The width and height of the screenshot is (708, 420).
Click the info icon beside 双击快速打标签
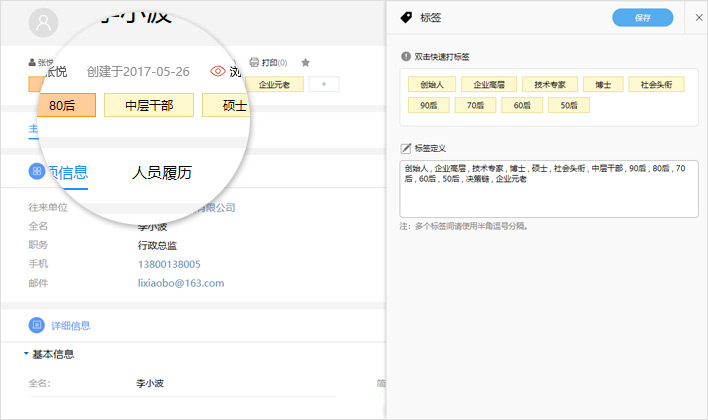pyautogui.click(x=406, y=56)
